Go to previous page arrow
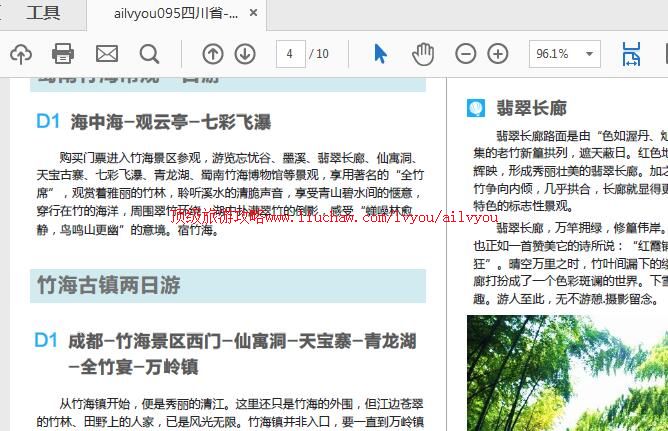Image resolution: width=668 pixels, height=431 pixels. [213, 53]
